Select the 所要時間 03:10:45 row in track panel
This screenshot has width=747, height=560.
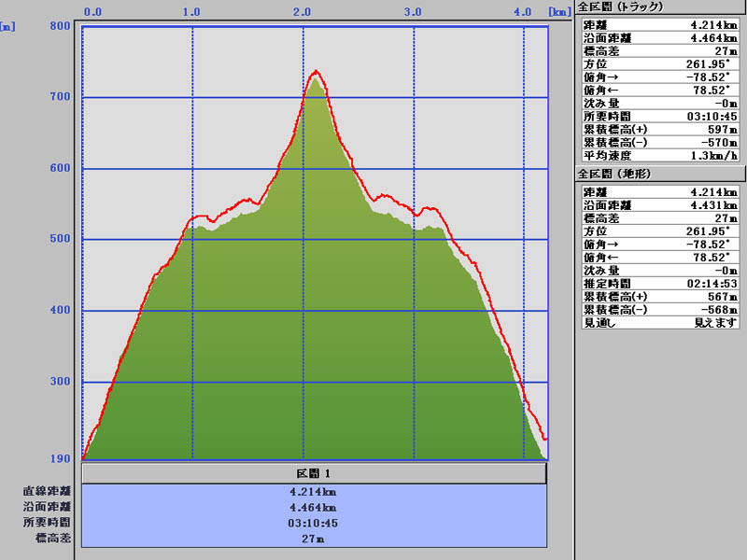click(659, 116)
